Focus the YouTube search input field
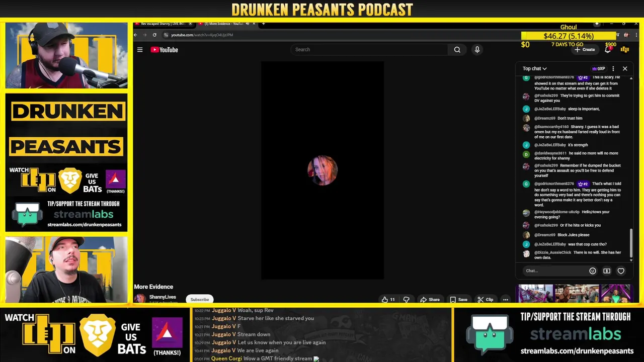This screenshot has width=644, height=362. (x=370, y=50)
